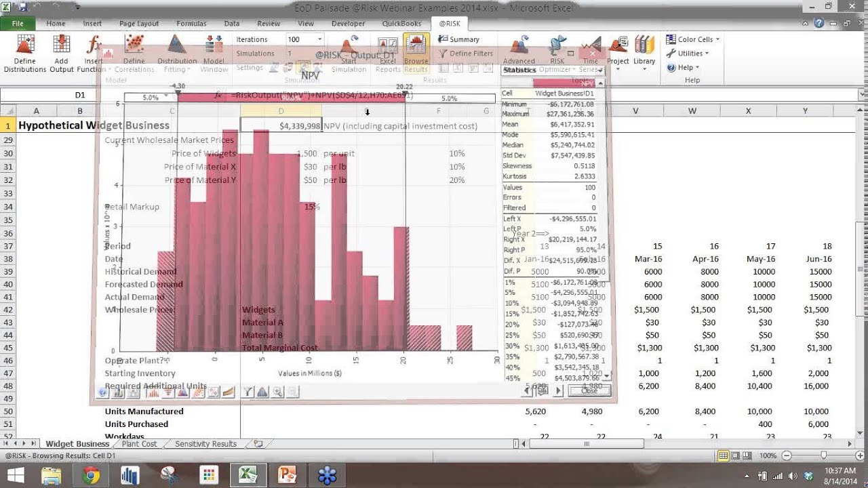
Task: Open Define Filters
Action: [x=465, y=54]
